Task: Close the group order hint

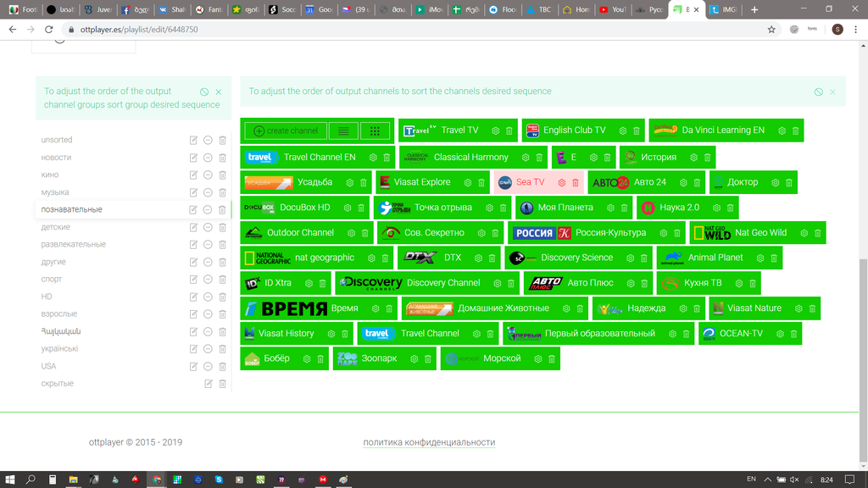Action: pos(219,91)
